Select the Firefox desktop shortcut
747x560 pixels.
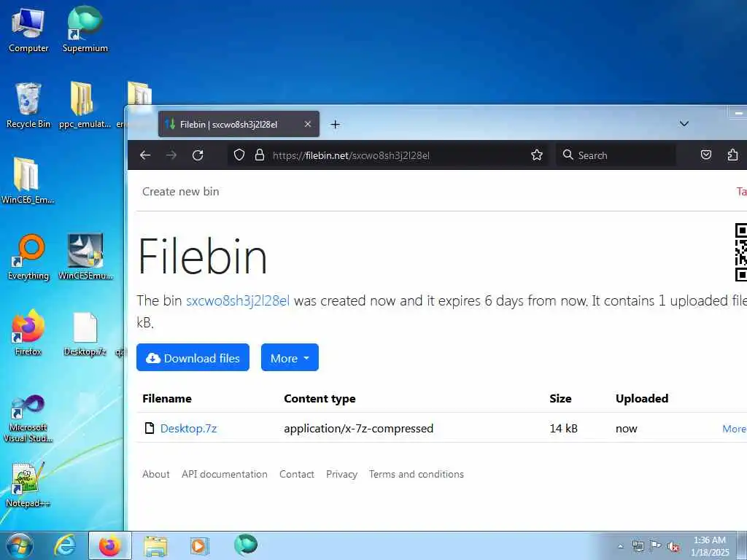click(x=28, y=332)
